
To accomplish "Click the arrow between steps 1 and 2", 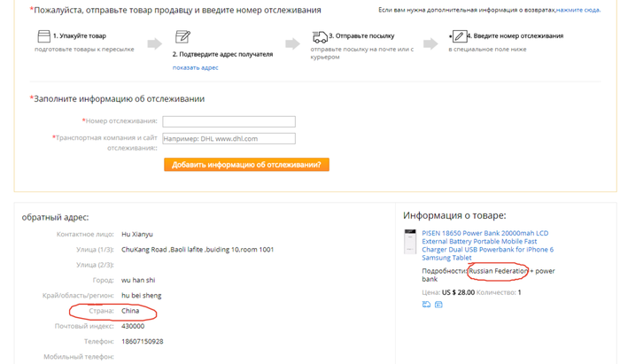I will coord(155,43).
